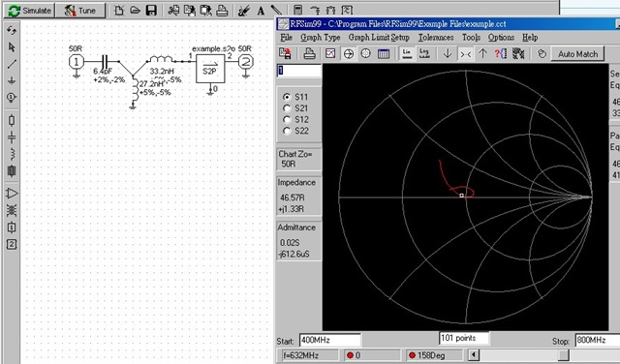Select the arrow pointer tool

pos(12,47)
